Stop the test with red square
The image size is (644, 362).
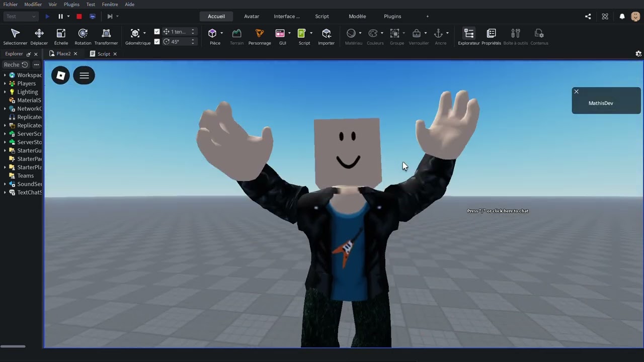point(79,16)
